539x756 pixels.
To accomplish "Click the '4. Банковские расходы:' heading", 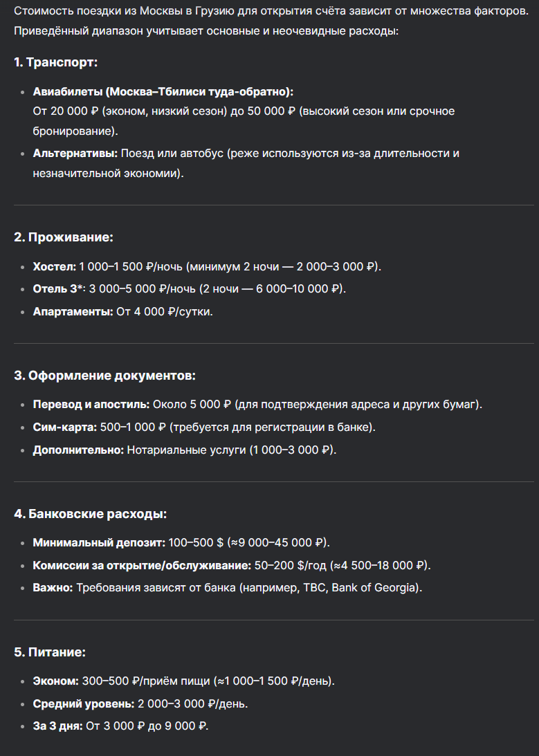I will click(x=90, y=514).
